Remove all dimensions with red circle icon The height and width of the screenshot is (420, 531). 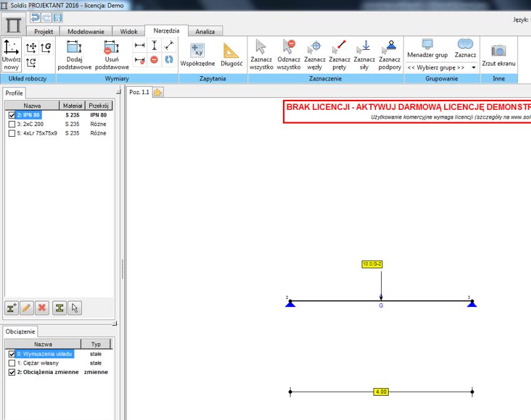(154, 60)
